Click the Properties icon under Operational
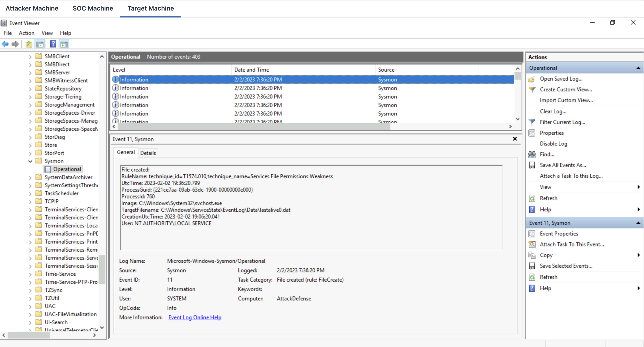Image resolution: width=644 pixels, height=347 pixels. click(x=532, y=133)
